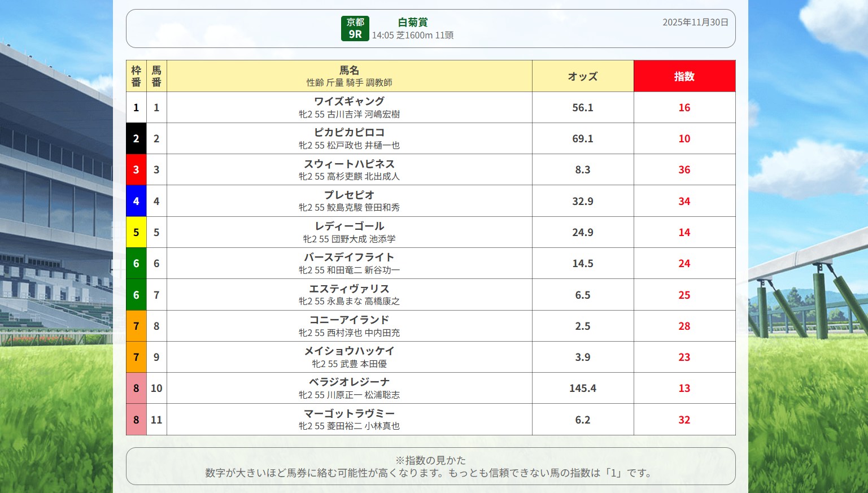Select horse name ピカピカピロコ

click(x=349, y=132)
